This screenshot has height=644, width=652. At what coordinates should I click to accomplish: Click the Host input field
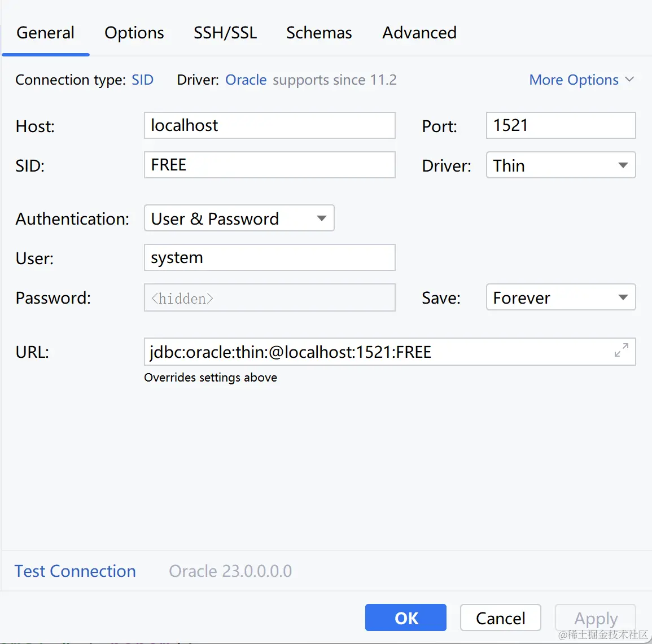pyautogui.click(x=269, y=125)
